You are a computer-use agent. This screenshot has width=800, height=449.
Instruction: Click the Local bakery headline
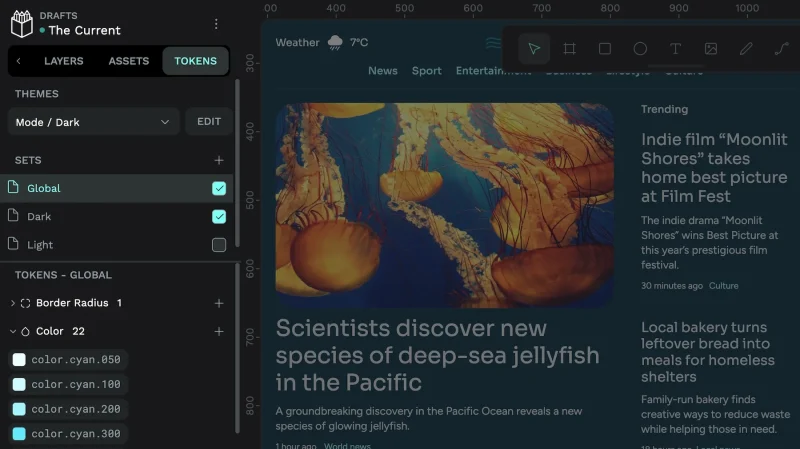click(x=708, y=352)
